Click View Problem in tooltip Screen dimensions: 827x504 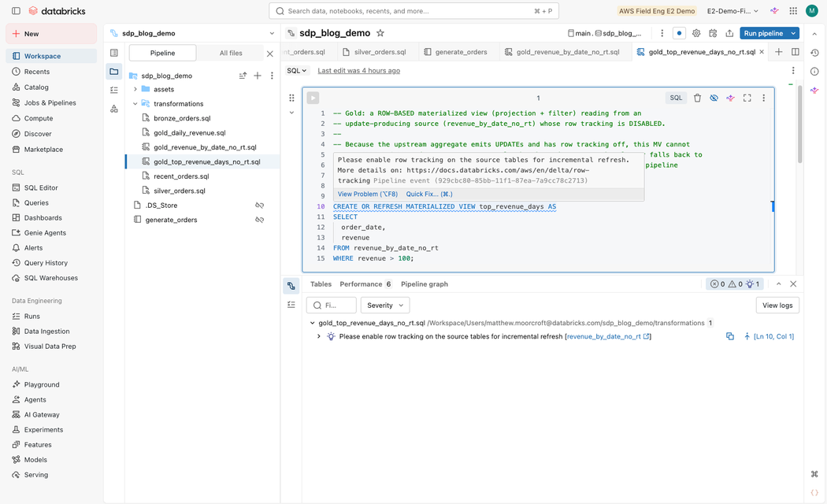click(x=368, y=194)
